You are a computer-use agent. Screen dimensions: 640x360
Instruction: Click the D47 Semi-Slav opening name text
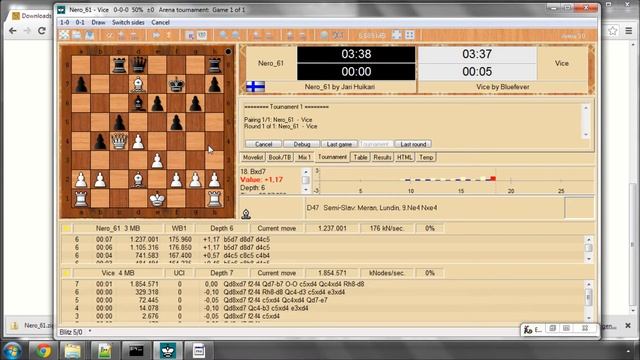[372, 208]
